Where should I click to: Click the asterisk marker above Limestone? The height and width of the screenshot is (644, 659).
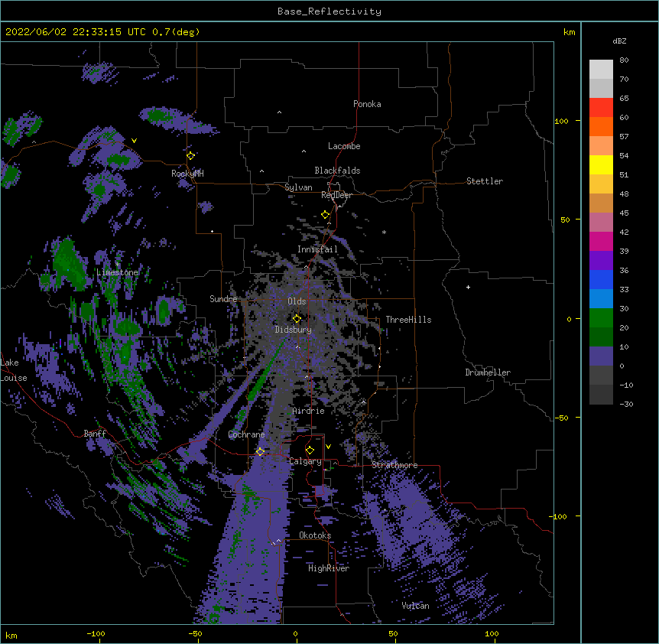[117, 265]
